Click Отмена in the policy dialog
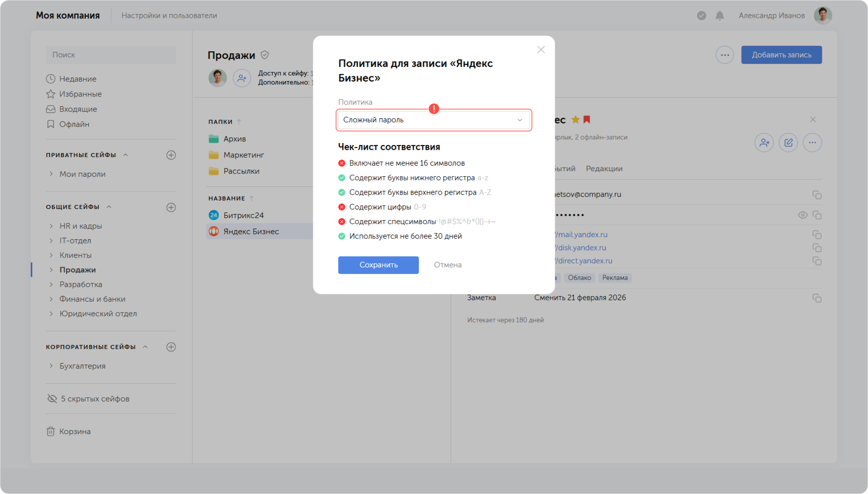868x494 pixels. (x=448, y=265)
